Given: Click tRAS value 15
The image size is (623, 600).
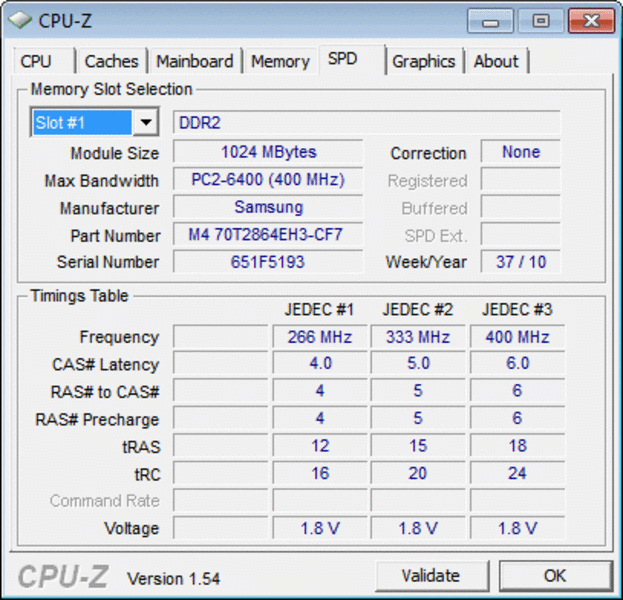Looking at the screenshot, I should coord(418,446).
